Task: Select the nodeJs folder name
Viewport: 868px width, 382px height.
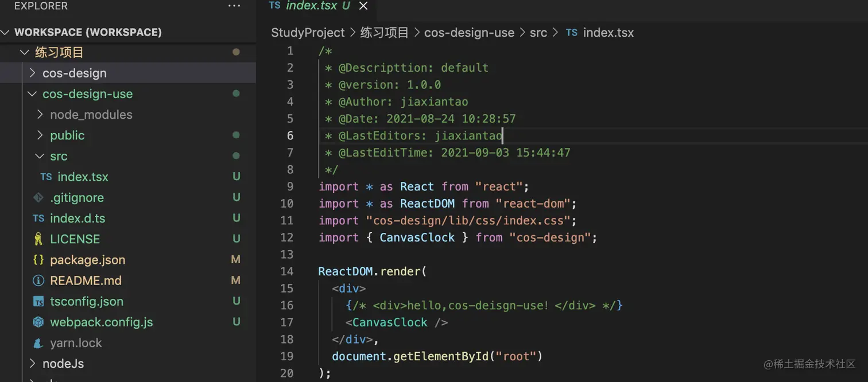Action: click(63, 364)
